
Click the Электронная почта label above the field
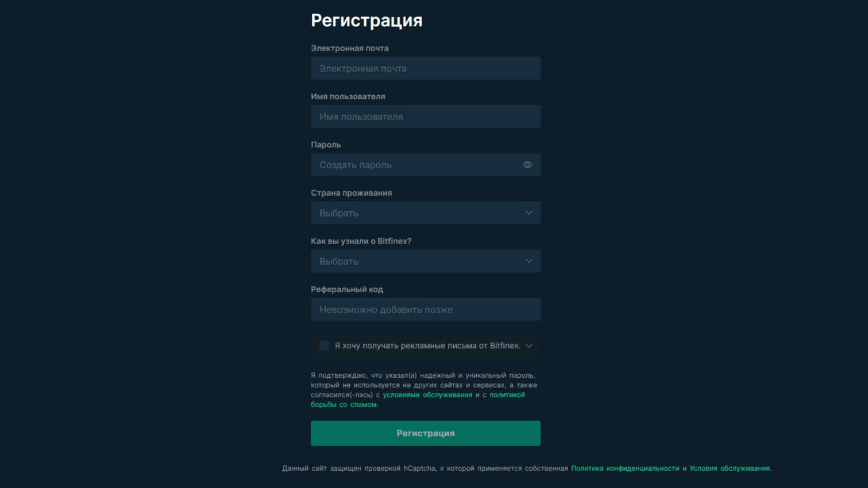349,48
